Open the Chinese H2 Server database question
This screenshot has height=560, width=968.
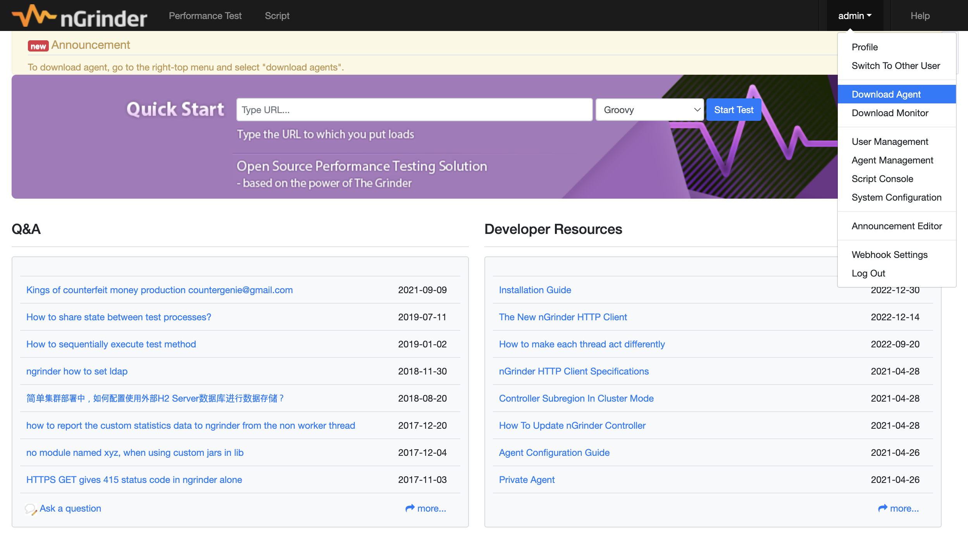pyautogui.click(x=155, y=399)
